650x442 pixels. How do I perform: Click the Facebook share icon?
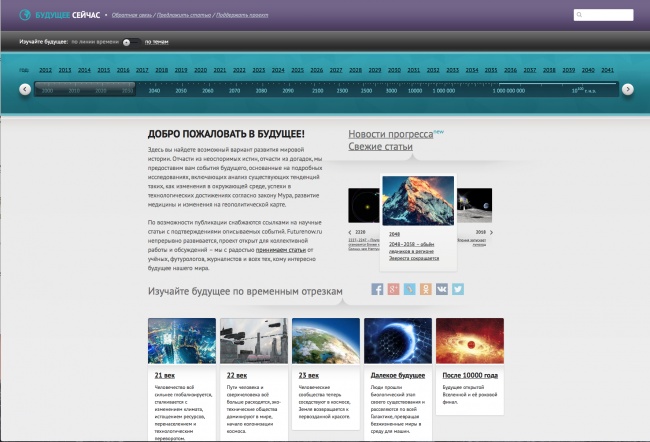coord(378,289)
